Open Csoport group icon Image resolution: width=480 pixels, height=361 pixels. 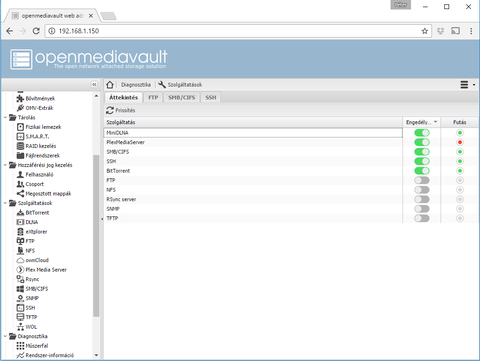pos(20,184)
